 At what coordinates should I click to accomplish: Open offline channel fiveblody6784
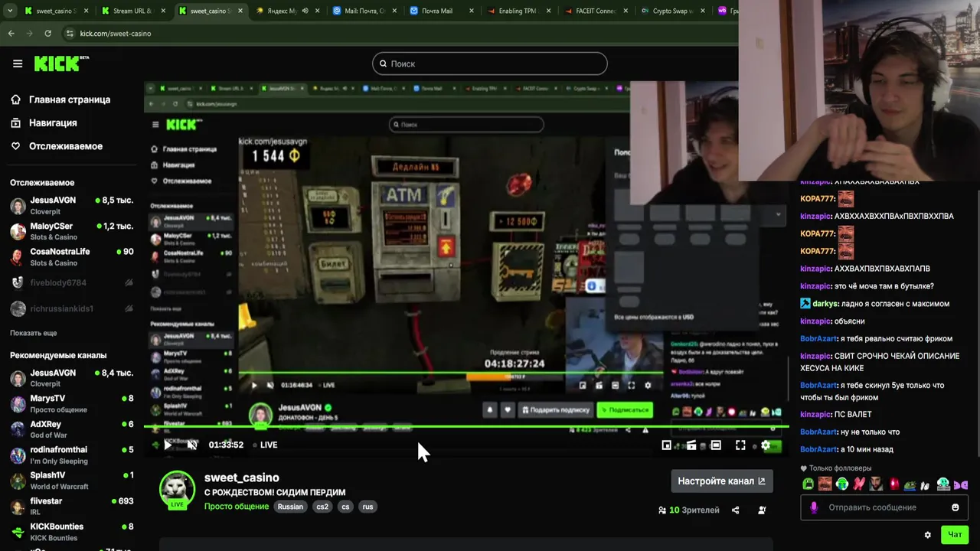[x=71, y=283]
